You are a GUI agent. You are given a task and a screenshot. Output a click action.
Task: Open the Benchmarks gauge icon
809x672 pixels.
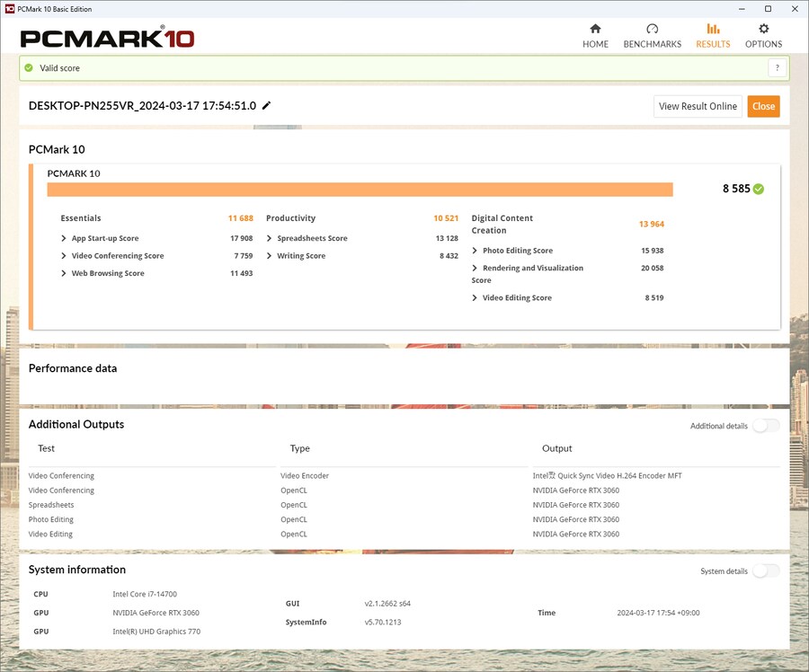[652, 29]
